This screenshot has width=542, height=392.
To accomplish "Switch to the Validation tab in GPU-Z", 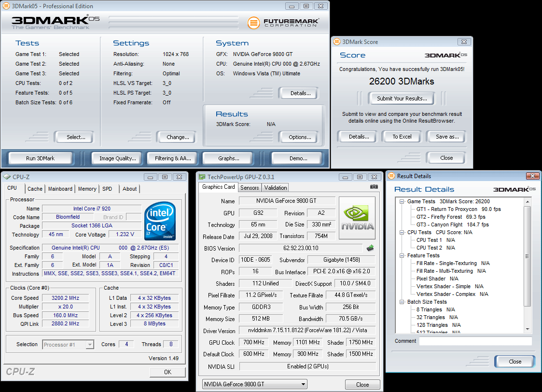I will (x=276, y=188).
